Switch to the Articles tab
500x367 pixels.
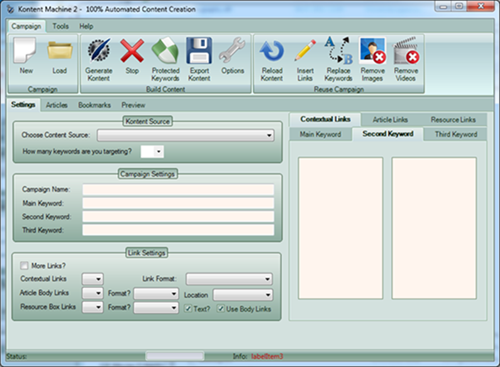tap(57, 105)
